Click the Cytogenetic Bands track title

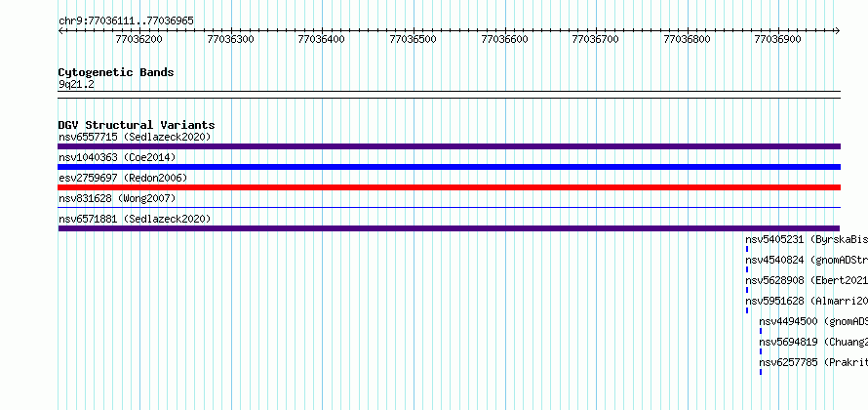tap(116, 72)
